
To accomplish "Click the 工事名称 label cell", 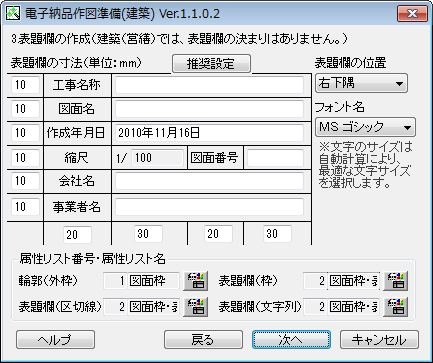I will pos(77,85).
